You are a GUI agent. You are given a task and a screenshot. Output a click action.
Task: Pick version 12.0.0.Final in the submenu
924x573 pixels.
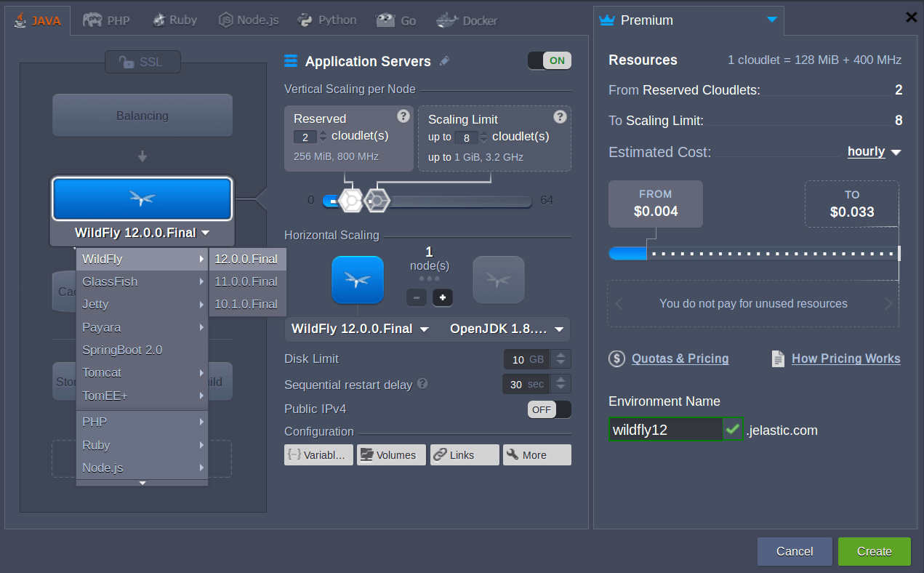coord(247,259)
